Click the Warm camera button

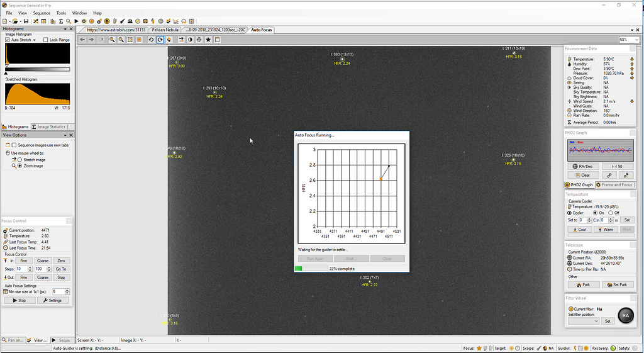(606, 229)
